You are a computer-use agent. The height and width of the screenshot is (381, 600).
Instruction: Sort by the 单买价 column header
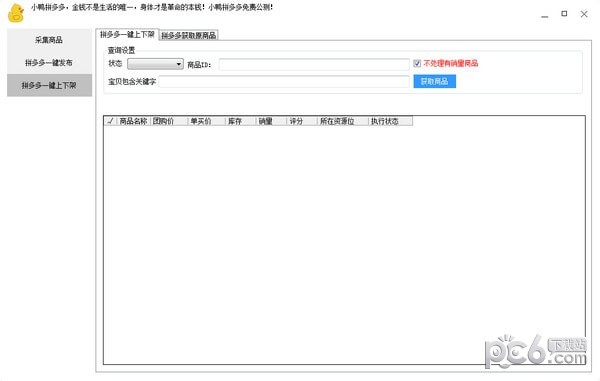(207, 121)
